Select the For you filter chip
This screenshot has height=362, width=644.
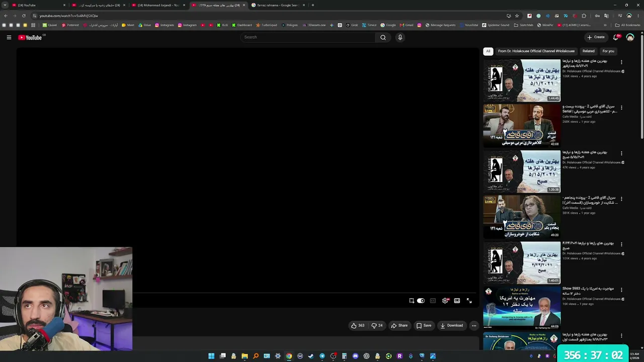[x=608, y=51]
